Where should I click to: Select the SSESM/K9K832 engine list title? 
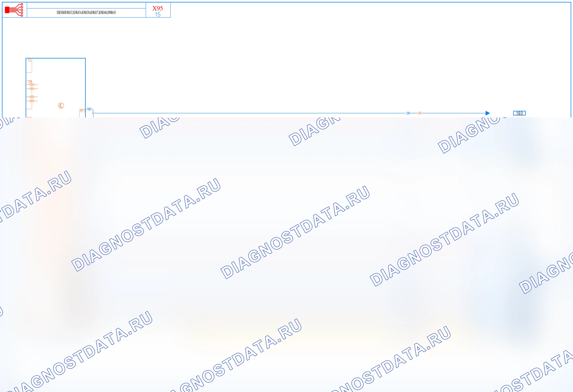tap(86, 13)
